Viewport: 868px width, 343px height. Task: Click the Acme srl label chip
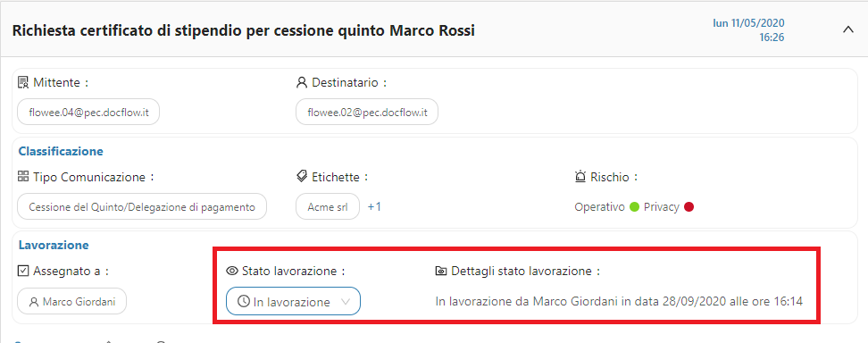[328, 207]
